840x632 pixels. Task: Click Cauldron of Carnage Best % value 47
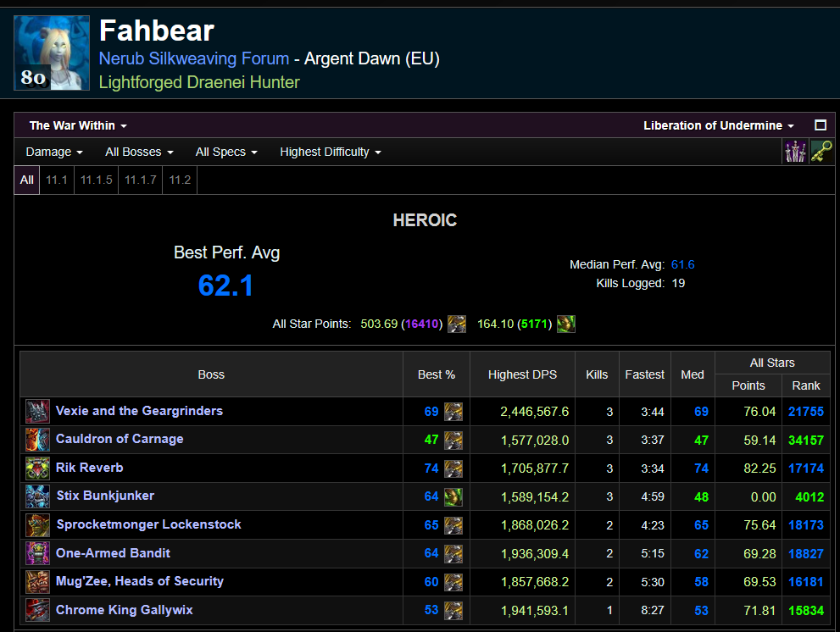click(431, 440)
